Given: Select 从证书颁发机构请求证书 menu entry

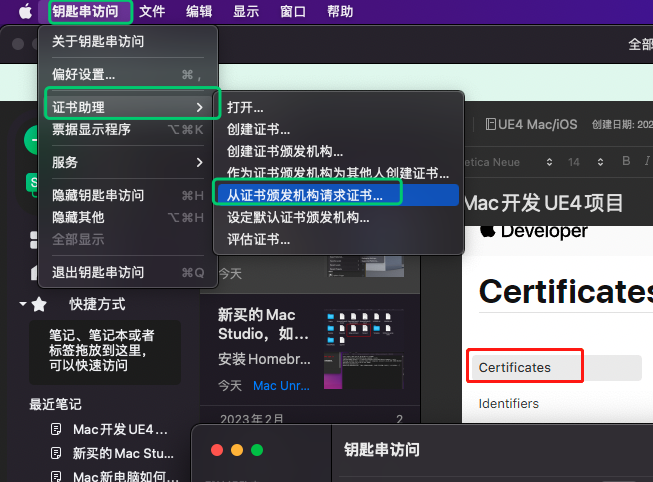Looking at the screenshot, I should click(306, 194).
